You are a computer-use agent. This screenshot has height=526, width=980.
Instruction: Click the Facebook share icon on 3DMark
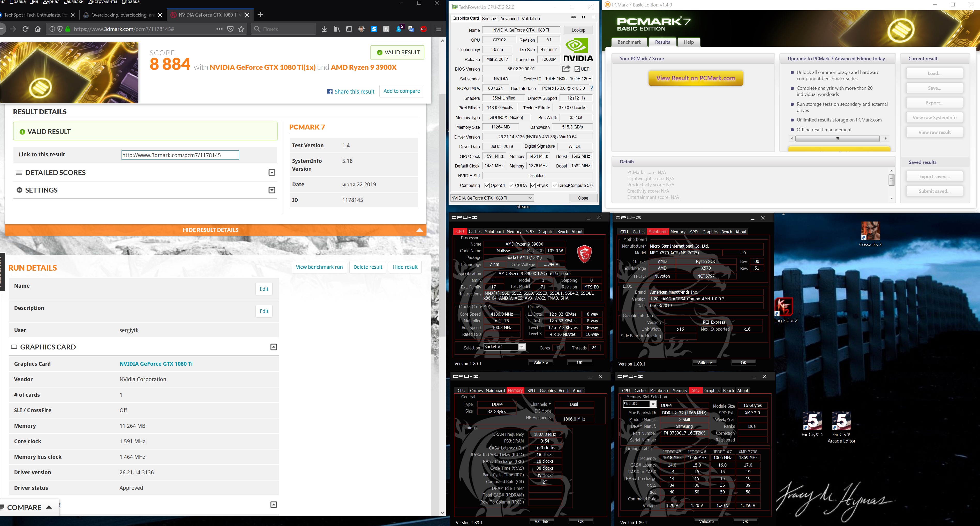pyautogui.click(x=330, y=92)
